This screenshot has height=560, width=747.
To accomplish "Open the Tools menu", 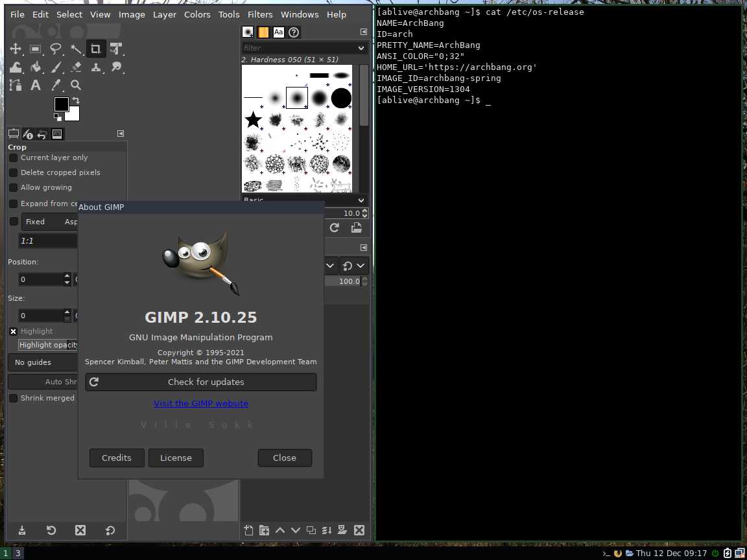I will point(229,14).
